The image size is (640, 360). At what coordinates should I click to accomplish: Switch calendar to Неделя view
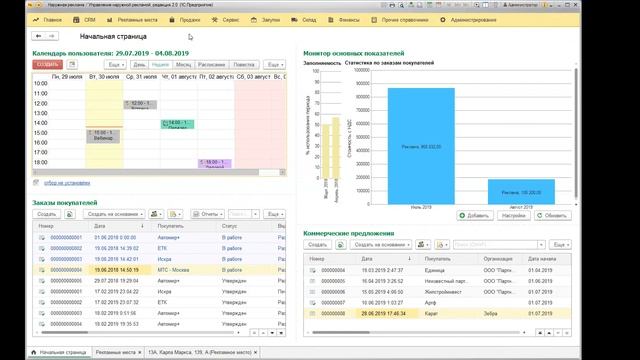click(160, 64)
